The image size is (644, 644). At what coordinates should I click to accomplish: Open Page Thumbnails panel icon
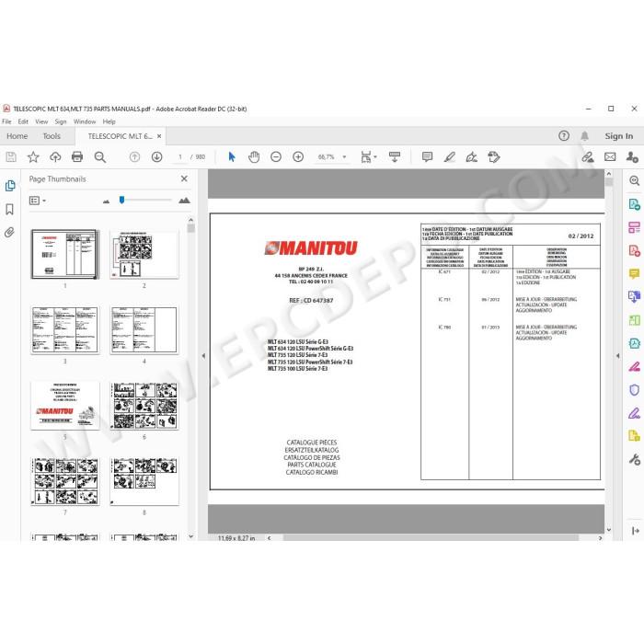[x=10, y=186]
